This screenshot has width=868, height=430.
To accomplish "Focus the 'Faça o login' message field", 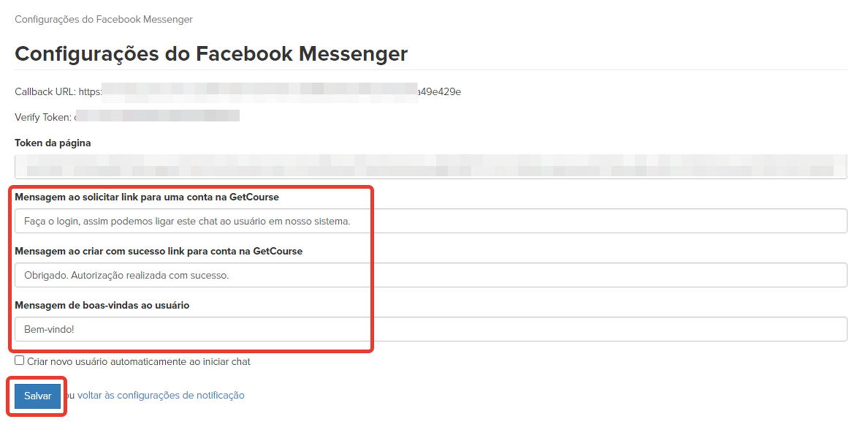I will point(430,221).
